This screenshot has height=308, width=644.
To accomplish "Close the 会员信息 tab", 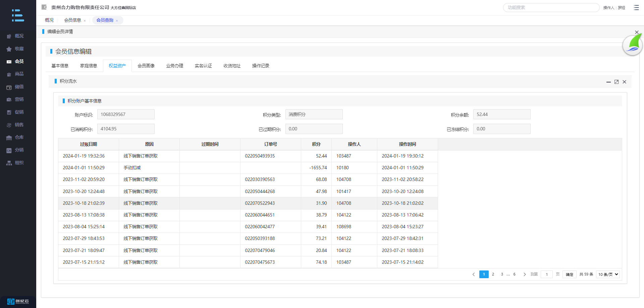I will 85,21.
